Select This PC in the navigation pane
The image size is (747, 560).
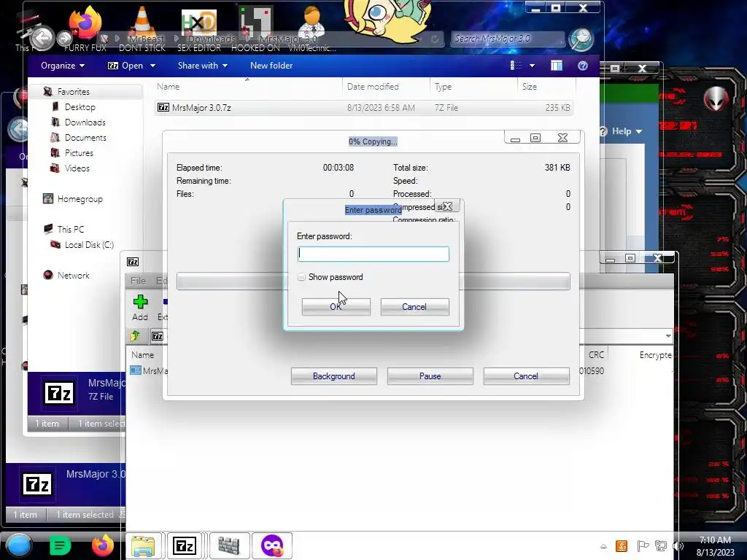pos(70,229)
